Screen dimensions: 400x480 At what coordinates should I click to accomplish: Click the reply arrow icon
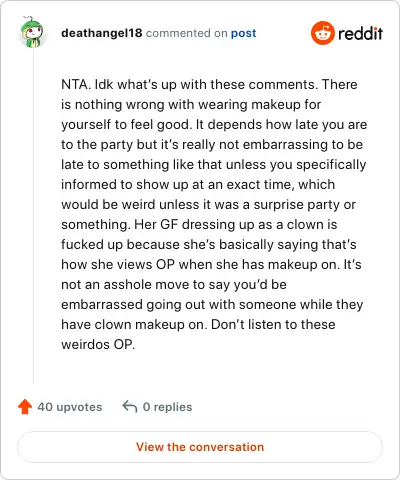tap(130, 406)
